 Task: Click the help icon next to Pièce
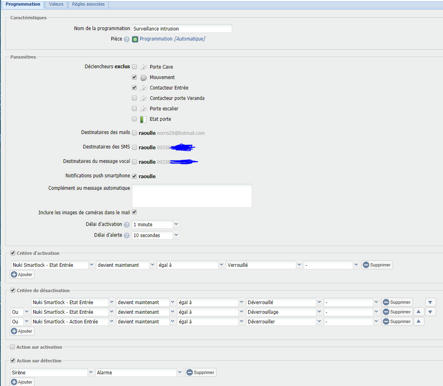127,39
